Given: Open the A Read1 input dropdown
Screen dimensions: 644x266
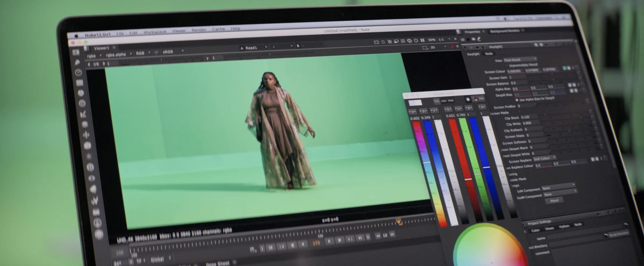Looking at the screenshot, I should 253,48.
